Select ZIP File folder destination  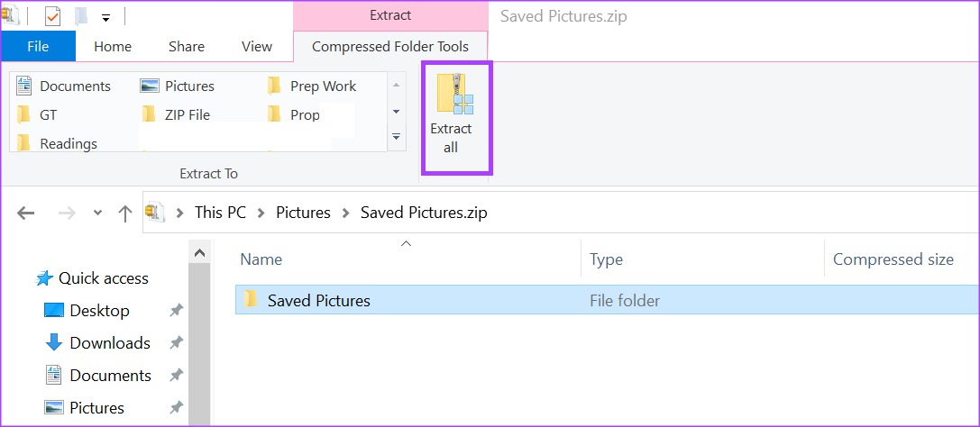point(176,115)
